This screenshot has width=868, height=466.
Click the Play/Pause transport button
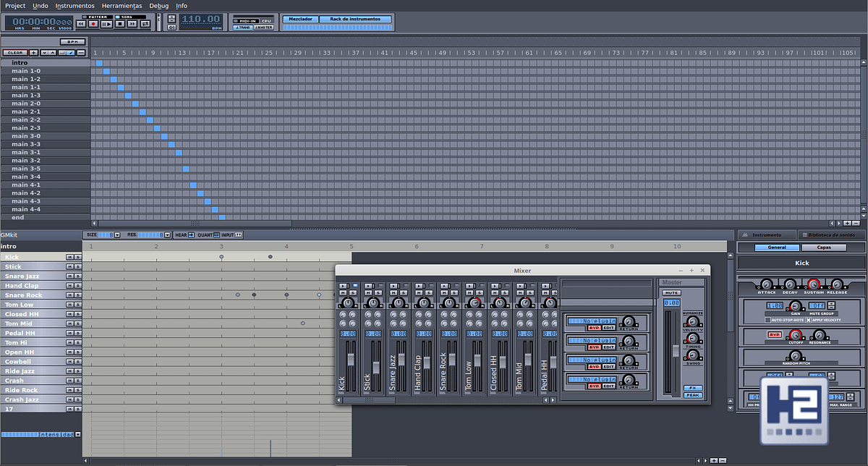[x=106, y=24]
